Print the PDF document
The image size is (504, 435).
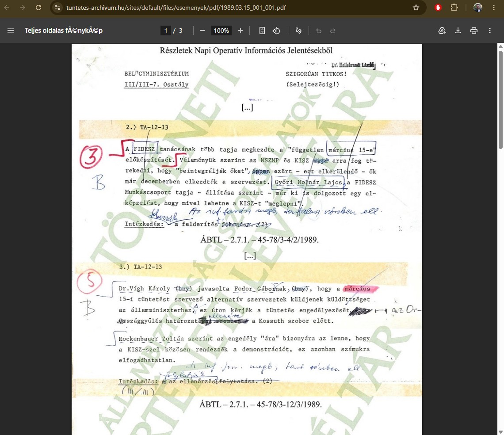[474, 31]
